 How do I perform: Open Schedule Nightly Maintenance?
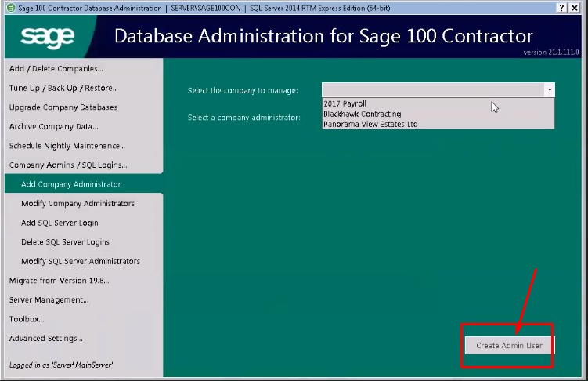(x=67, y=146)
